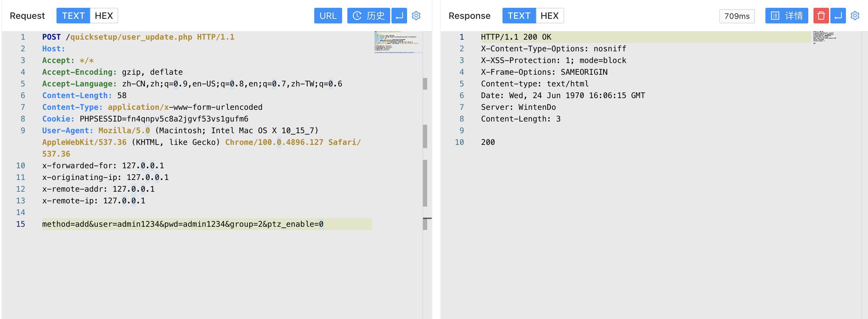Click line number 10 in the Response gutter
This screenshot has width=868, height=319.
pyautogui.click(x=459, y=142)
